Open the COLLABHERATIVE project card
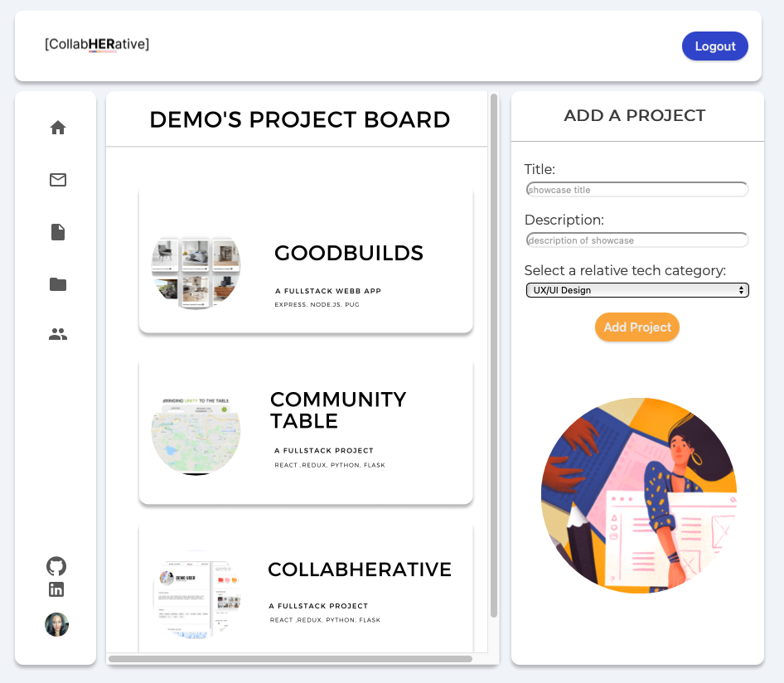The height and width of the screenshot is (683, 784). point(307,589)
